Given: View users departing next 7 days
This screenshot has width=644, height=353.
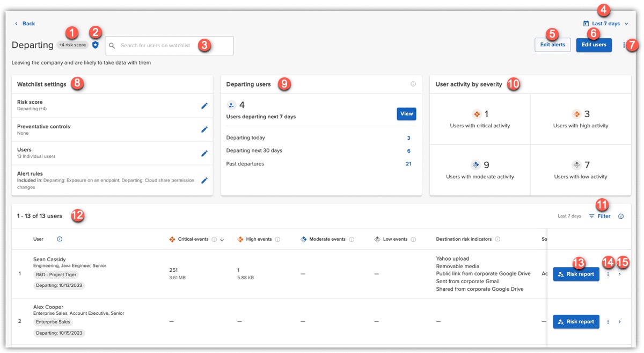Looking at the screenshot, I should [x=406, y=114].
